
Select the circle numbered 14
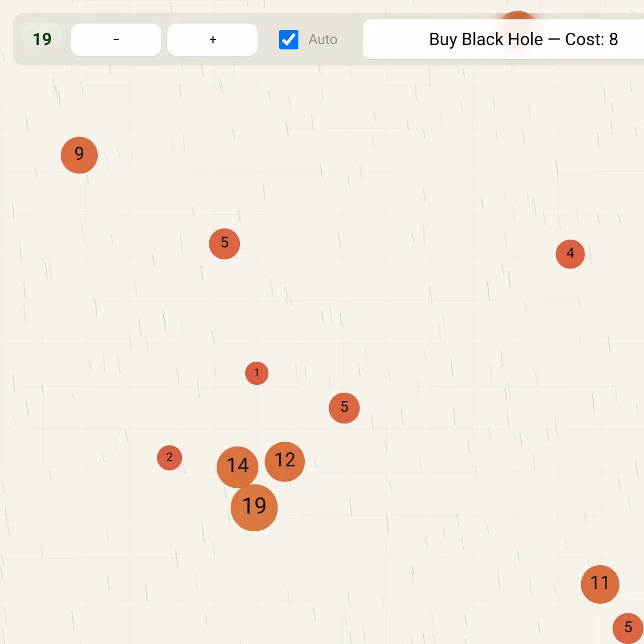click(x=237, y=466)
